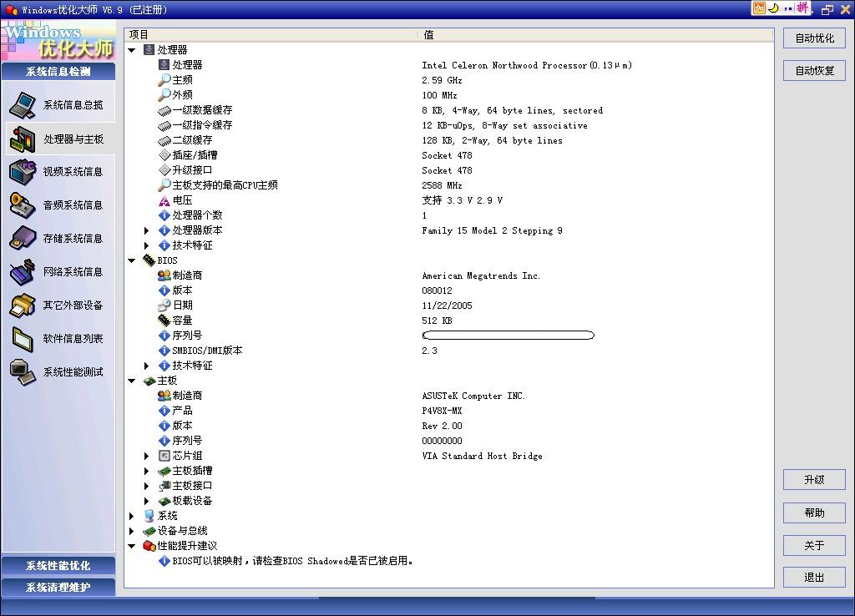Collapse the 处理器 root node
The width and height of the screenshot is (855, 616).
tap(132, 50)
